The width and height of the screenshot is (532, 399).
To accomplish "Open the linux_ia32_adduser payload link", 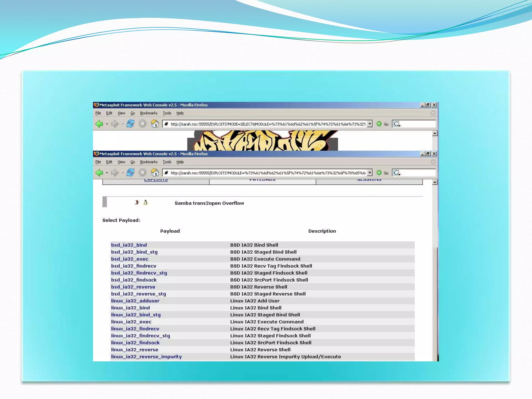I will click(135, 301).
